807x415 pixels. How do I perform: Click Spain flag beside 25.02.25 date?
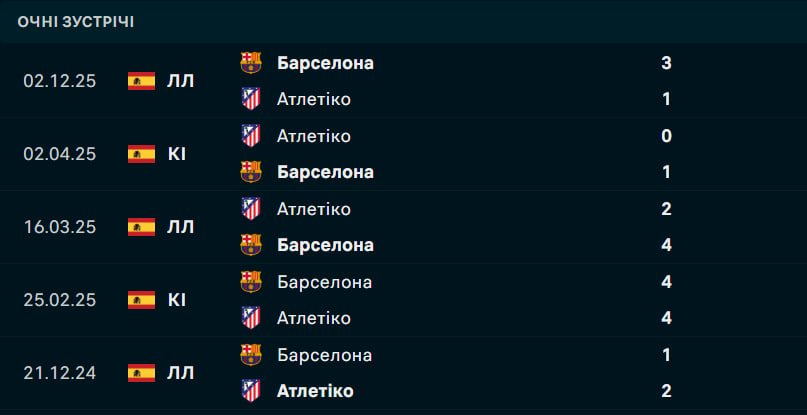coord(141,300)
